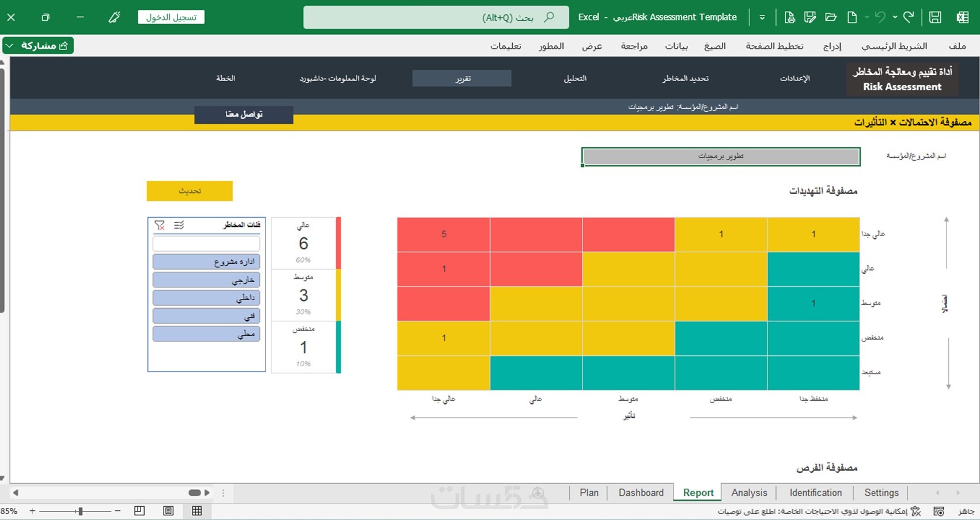980x520 pixels.
Task: Toggle multi-select icon in slicer header
Action: point(179,225)
